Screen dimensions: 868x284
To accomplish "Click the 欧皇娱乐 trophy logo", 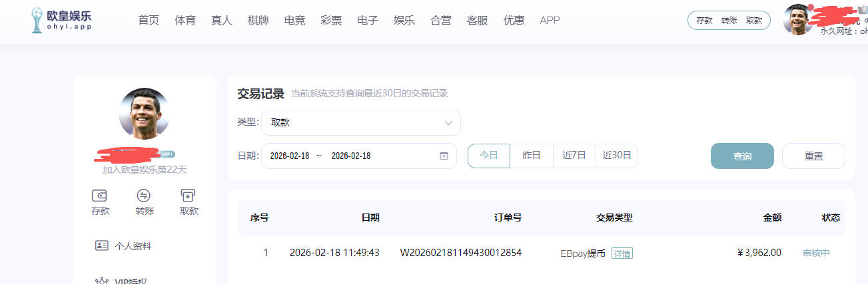I will [37, 21].
